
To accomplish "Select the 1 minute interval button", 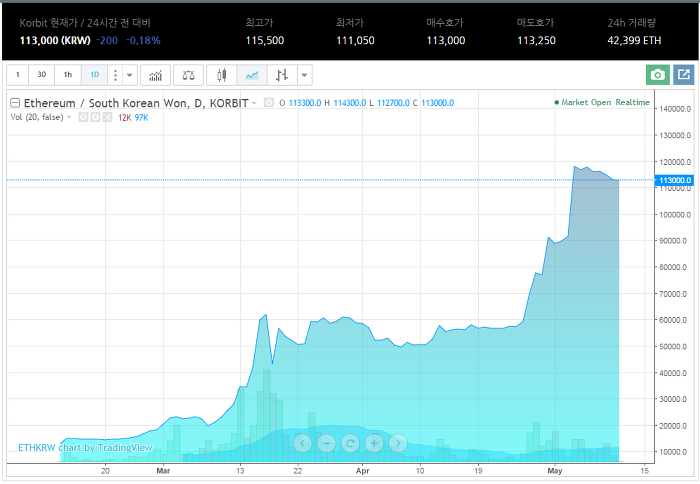I will coord(18,75).
